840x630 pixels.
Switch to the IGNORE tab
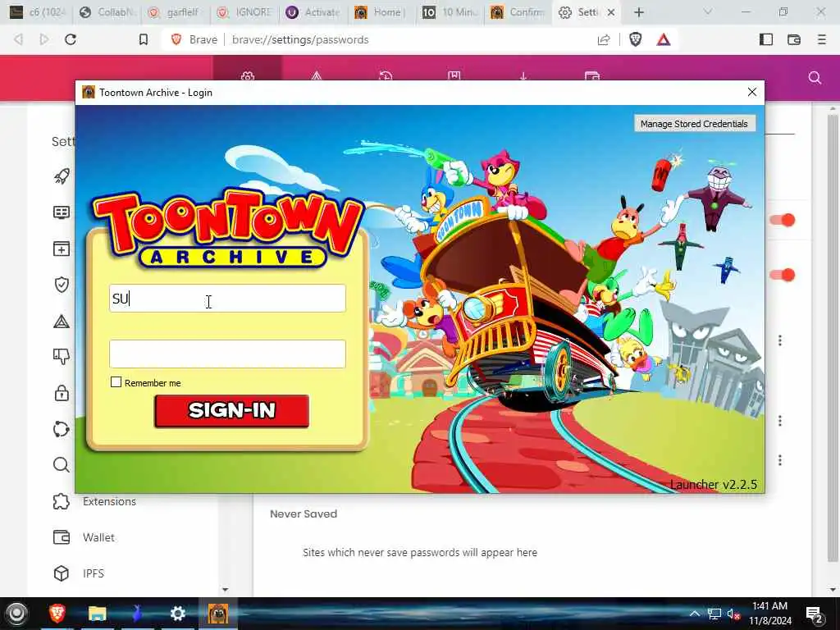click(x=244, y=12)
